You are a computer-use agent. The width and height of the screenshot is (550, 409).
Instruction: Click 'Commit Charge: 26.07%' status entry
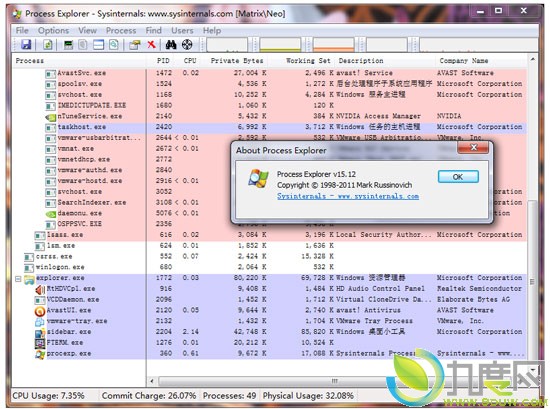(x=149, y=396)
